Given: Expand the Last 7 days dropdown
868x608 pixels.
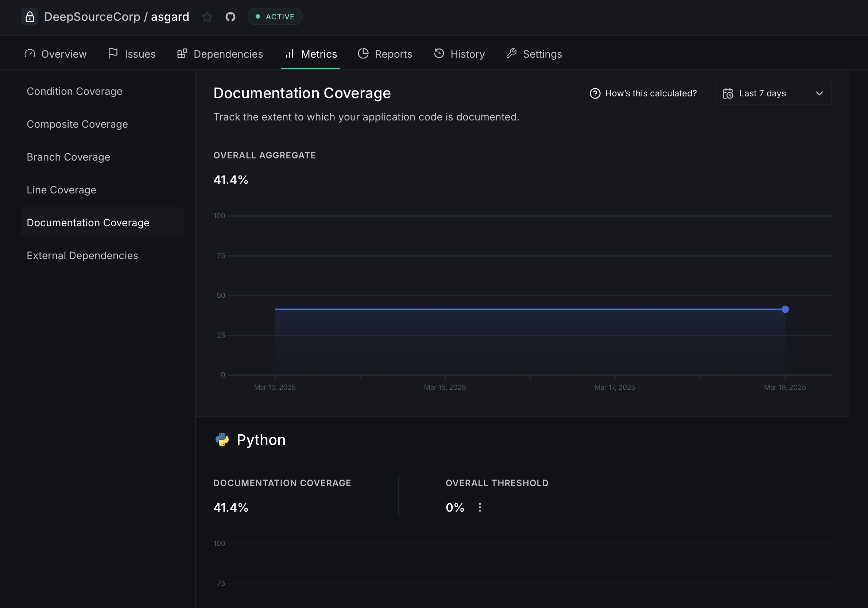Looking at the screenshot, I should tap(773, 93).
